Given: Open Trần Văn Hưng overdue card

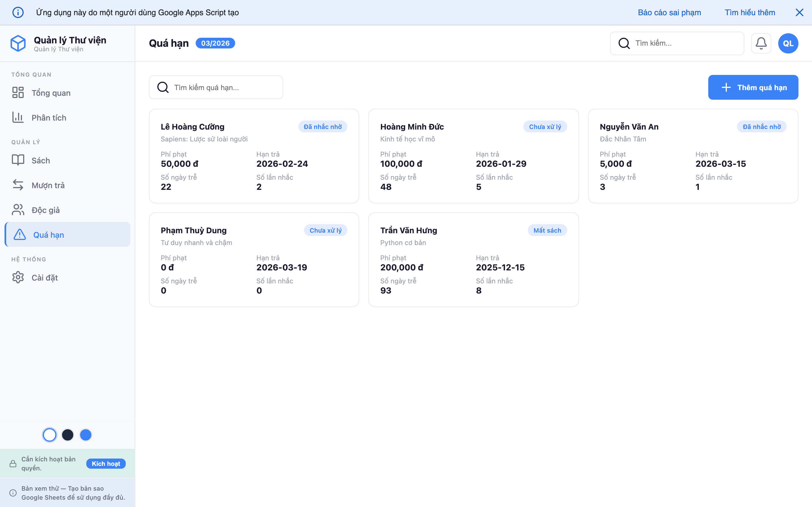Looking at the screenshot, I should [x=473, y=259].
